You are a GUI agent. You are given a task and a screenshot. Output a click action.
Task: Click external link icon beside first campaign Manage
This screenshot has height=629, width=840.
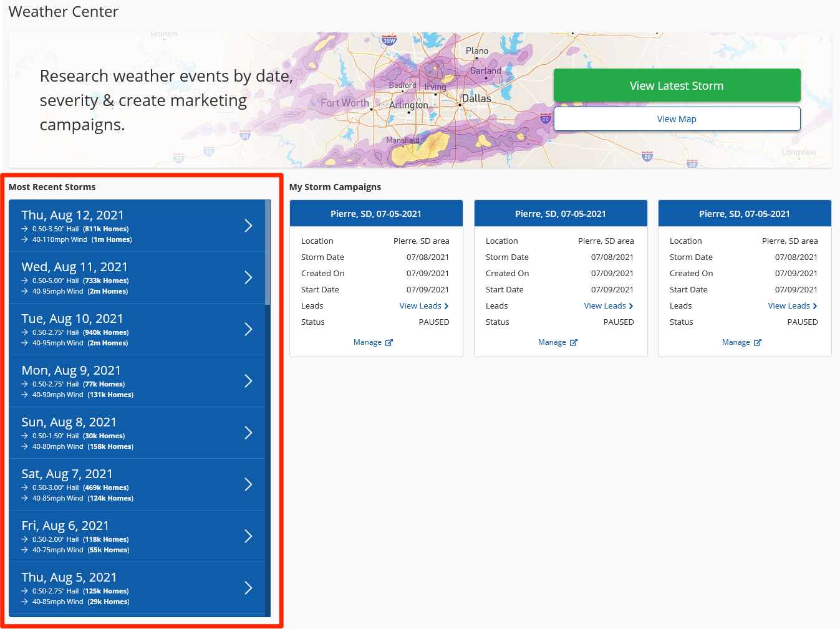coord(389,343)
